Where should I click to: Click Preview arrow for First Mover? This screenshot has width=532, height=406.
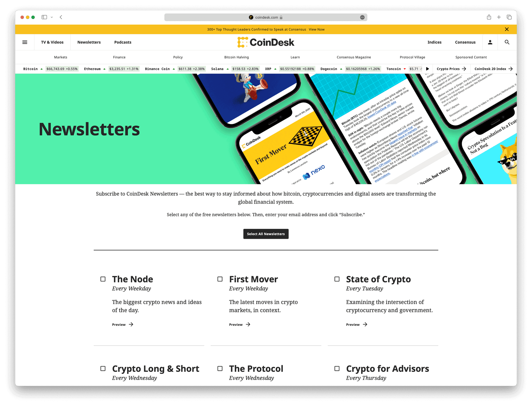pos(239,324)
